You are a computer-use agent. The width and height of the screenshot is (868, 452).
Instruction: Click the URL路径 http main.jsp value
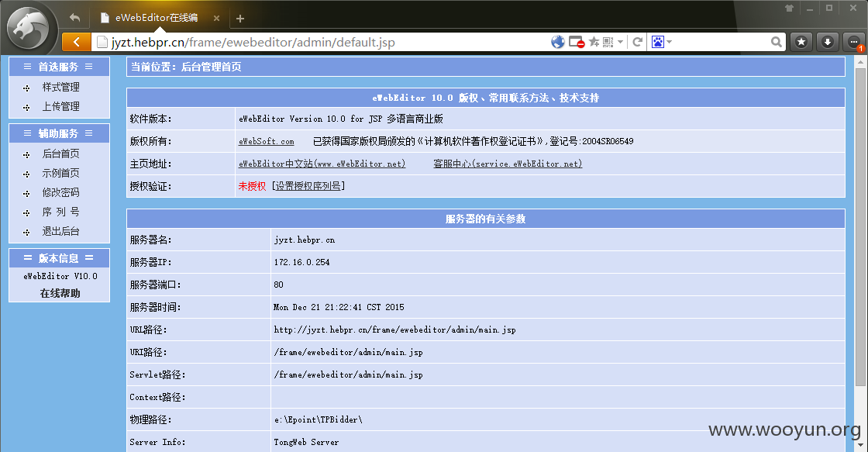[394, 330]
